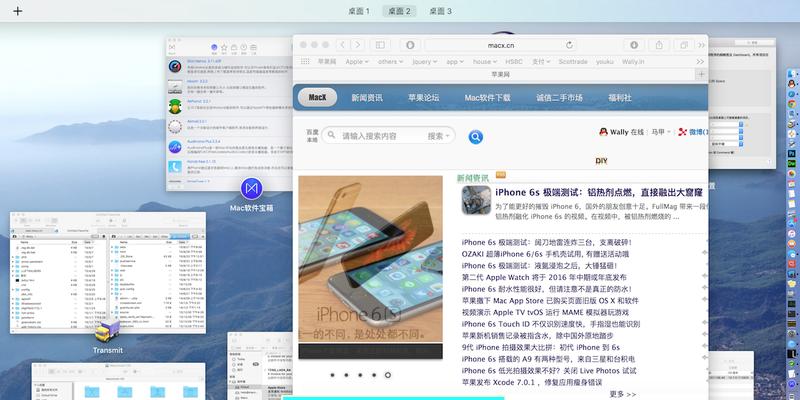Open the 马甲 dropdown
Image resolution: width=800 pixels, height=400 pixels.
tap(661, 132)
